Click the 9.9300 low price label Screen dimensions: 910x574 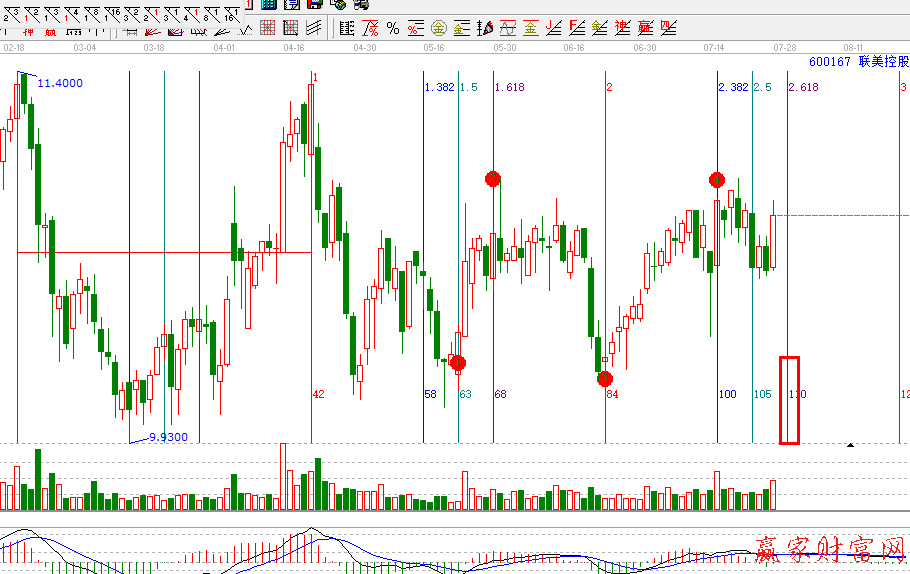point(168,437)
